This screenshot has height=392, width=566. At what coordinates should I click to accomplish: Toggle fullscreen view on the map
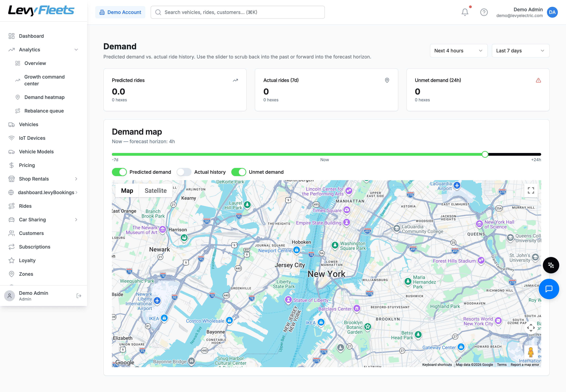(x=531, y=190)
